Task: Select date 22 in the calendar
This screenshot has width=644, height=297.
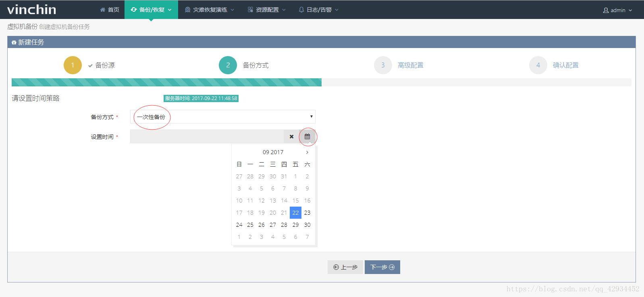Action: point(295,213)
